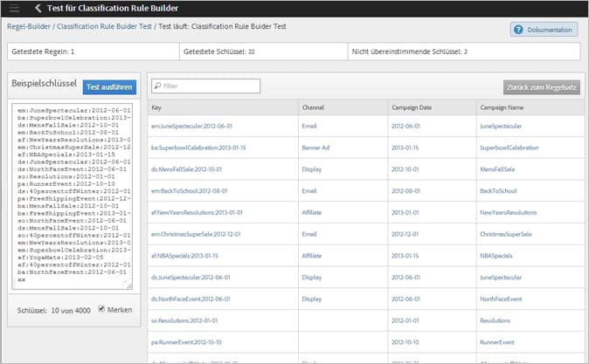Screen dimensions: 589x364
Task: Click ChristmasSuperSale campaign name cell
Action: [506, 234]
